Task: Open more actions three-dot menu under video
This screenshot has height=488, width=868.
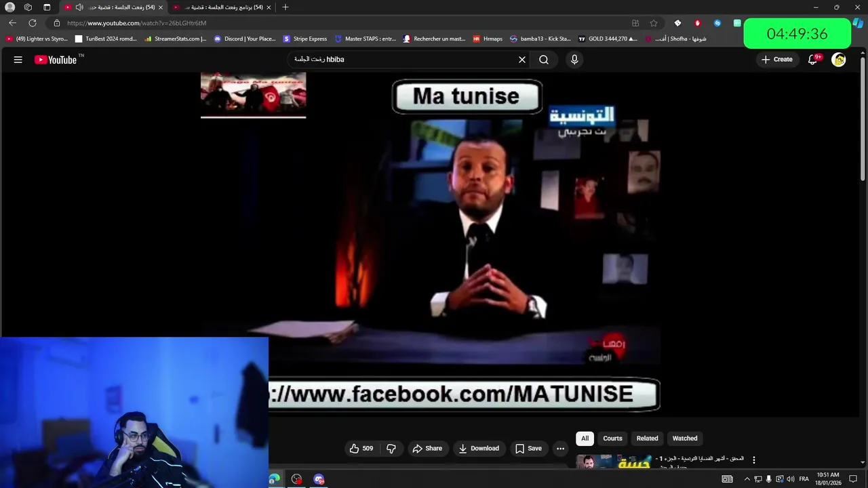Action: coord(560,448)
